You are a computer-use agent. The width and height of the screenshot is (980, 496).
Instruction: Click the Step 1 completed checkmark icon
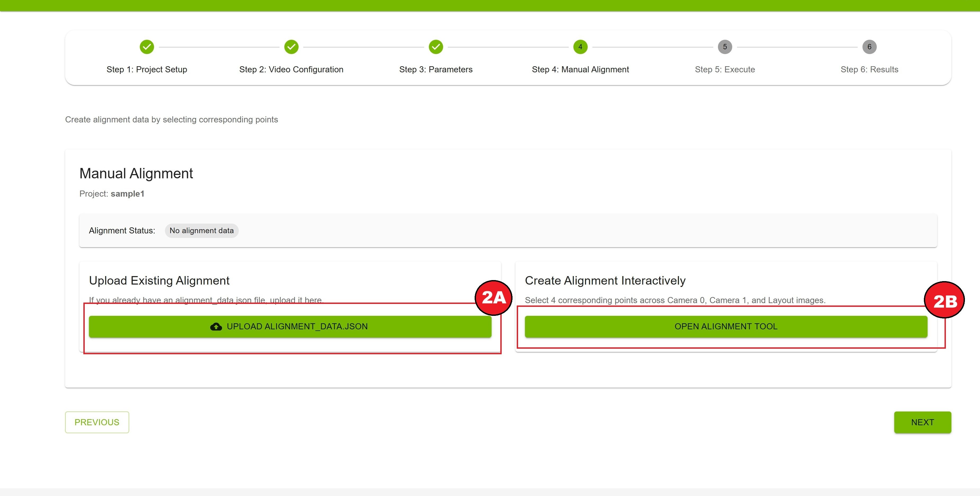pos(147,47)
